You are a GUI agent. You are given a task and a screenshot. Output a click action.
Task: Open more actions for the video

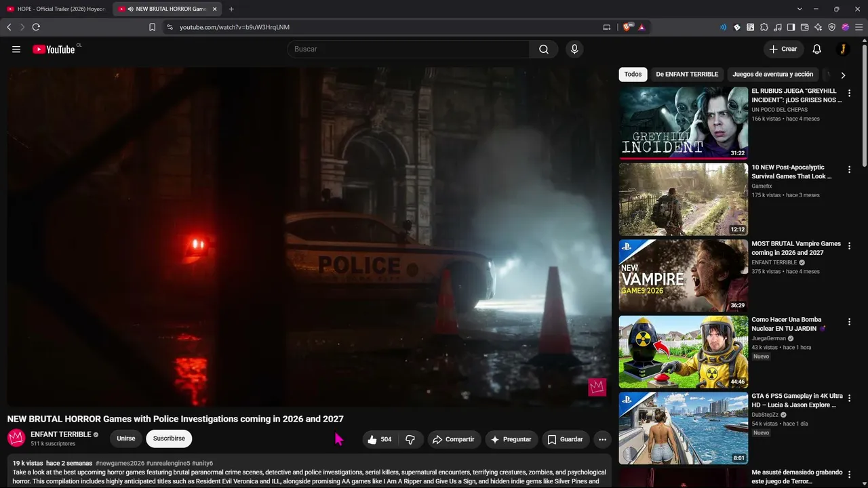point(602,439)
